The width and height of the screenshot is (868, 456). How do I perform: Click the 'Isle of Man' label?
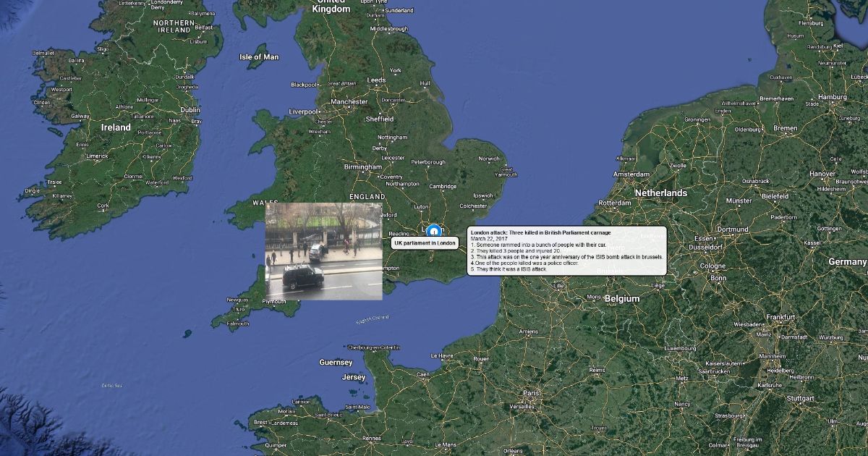point(259,57)
